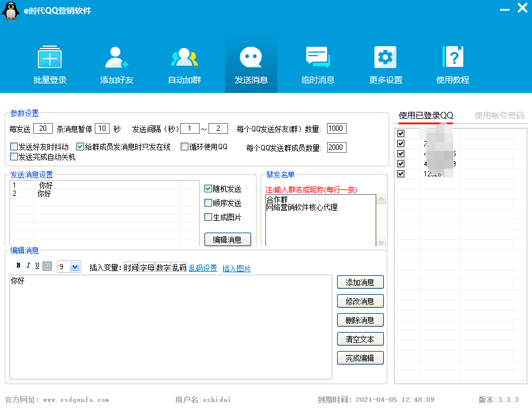Switch to the 发送消息 (send message) function
Screen dimensions: 532x409
pos(251,62)
